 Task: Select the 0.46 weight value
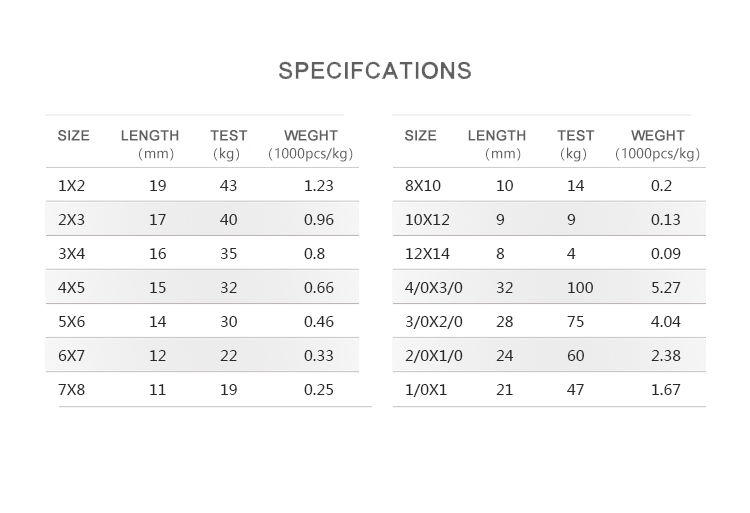pyautogui.click(x=319, y=321)
